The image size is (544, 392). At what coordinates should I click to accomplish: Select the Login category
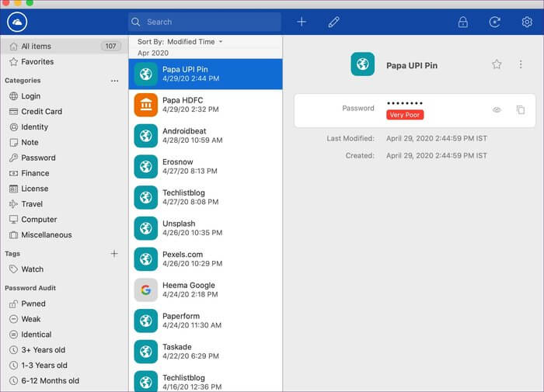pyautogui.click(x=63, y=96)
